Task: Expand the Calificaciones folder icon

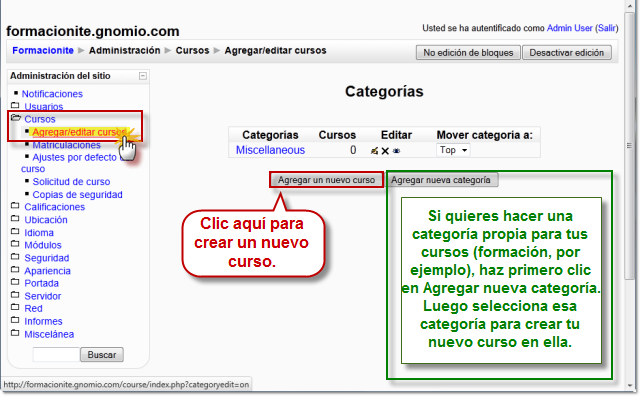Action: [x=15, y=206]
